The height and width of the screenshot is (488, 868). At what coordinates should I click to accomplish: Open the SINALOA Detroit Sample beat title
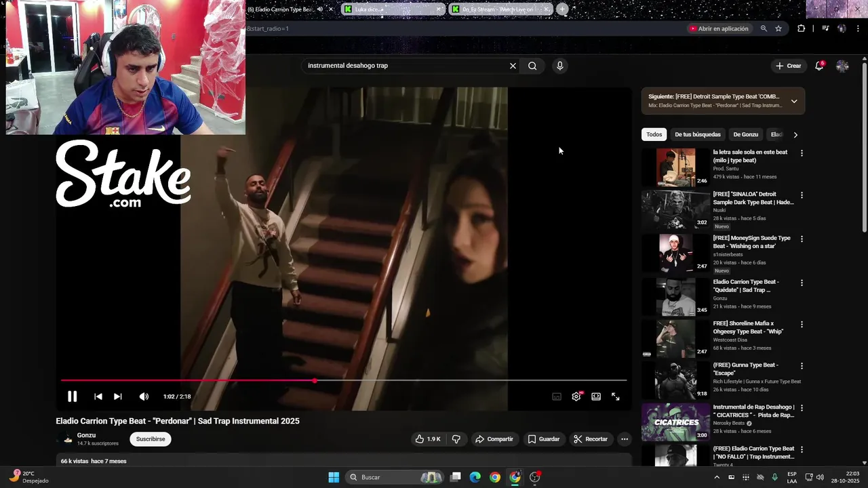click(x=753, y=198)
